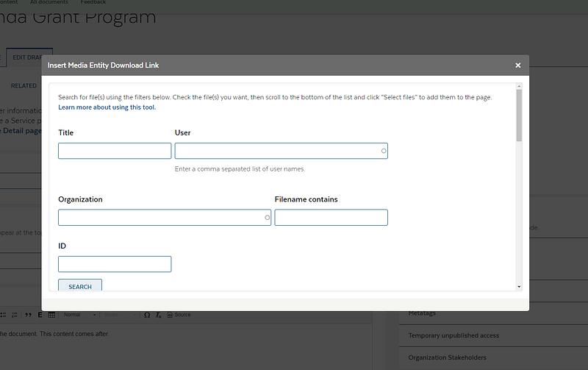
Task: Click the Detail page link behind dialog
Action: [22, 131]
